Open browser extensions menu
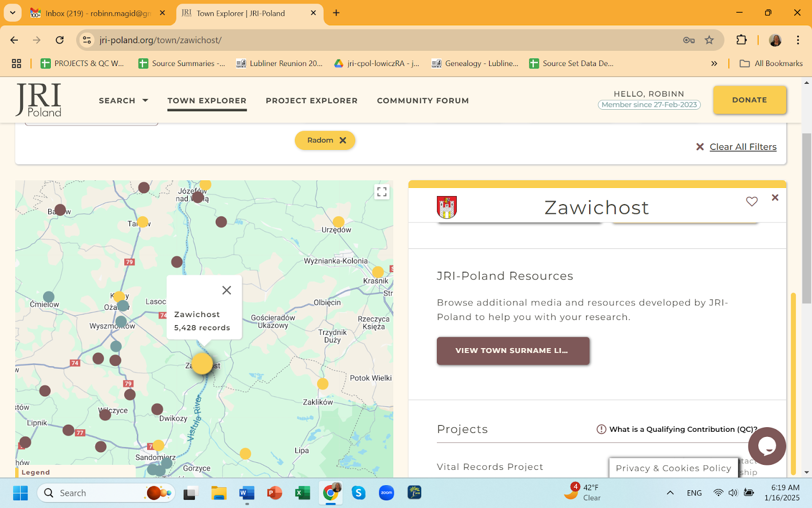Screen dimensions: 812x508 (741, 40)
